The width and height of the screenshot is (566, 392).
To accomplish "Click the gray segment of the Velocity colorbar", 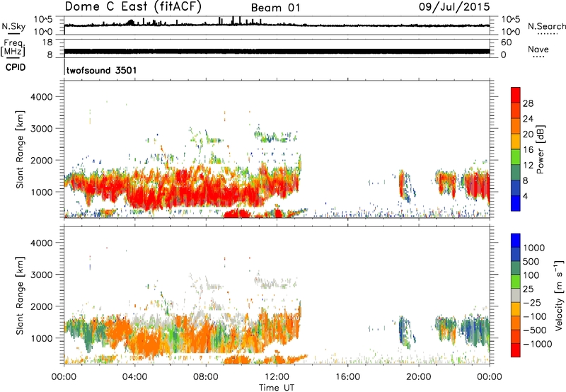I will click(x=516, y=296).
